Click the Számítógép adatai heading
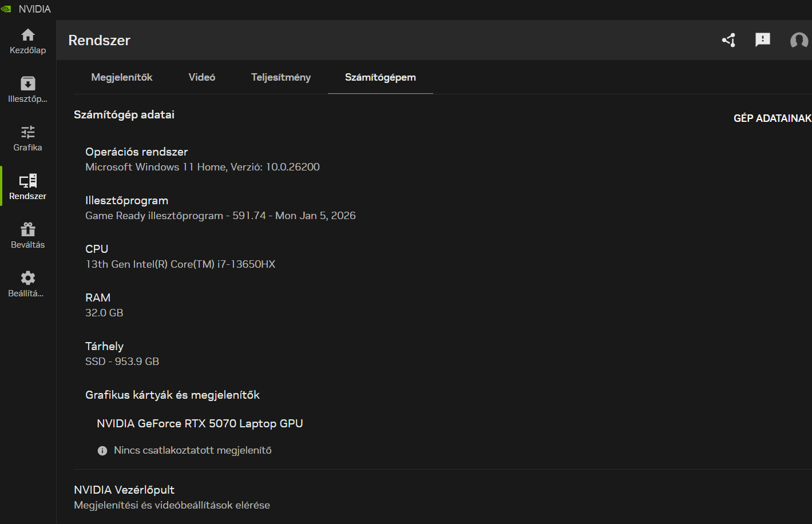The height and width of the screenshot is (524, 812). pos(124,115)
